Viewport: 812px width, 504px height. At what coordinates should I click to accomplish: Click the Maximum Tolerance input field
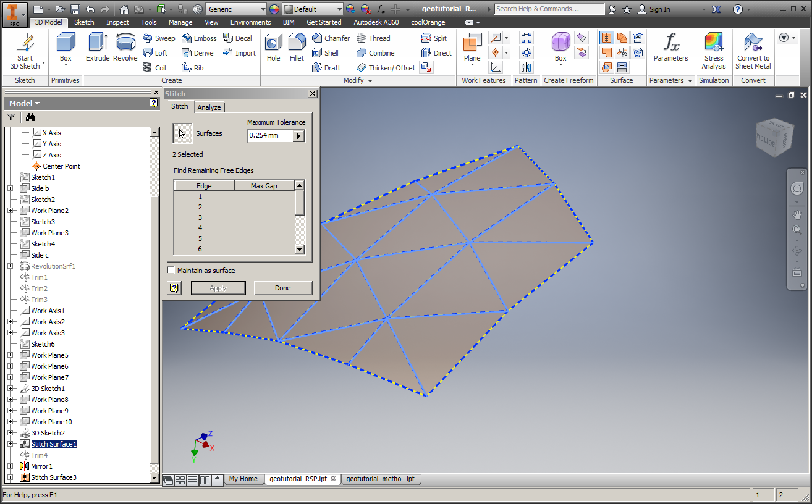pos(270,136)
